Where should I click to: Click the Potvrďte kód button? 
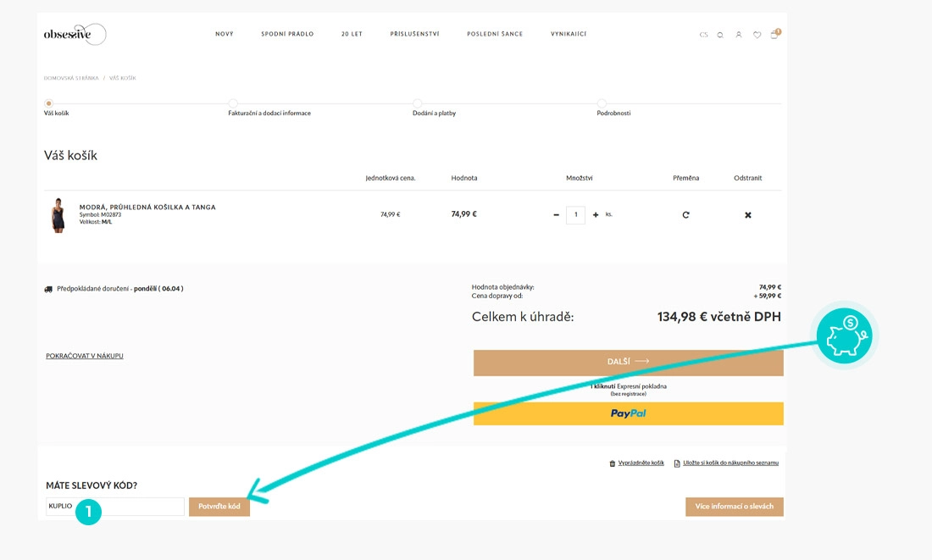tap(219, 507)
